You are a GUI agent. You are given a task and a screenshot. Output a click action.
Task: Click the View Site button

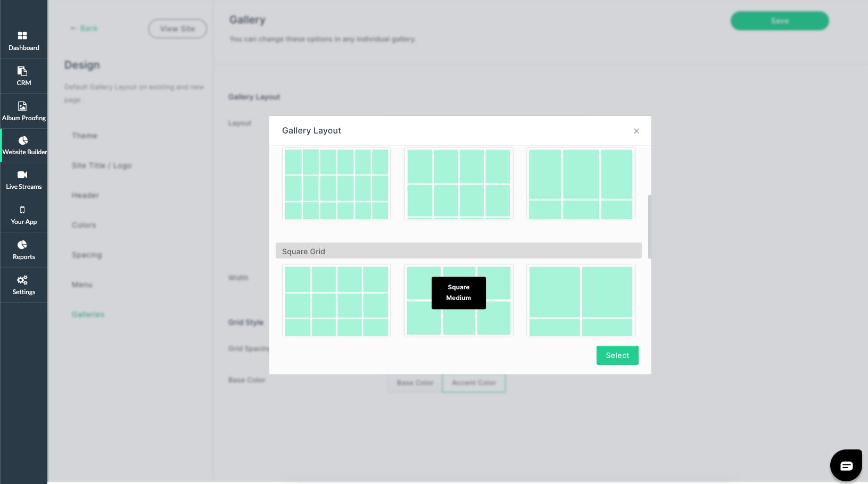(178, 29)
